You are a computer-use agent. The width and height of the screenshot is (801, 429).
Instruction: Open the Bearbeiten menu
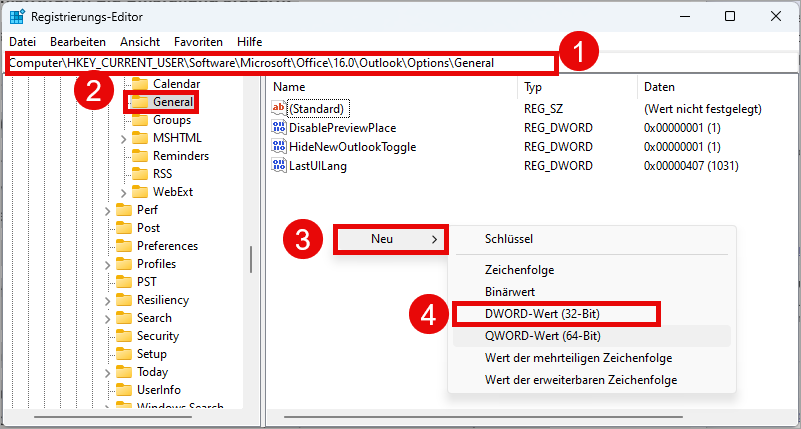[x=78, y=42]
